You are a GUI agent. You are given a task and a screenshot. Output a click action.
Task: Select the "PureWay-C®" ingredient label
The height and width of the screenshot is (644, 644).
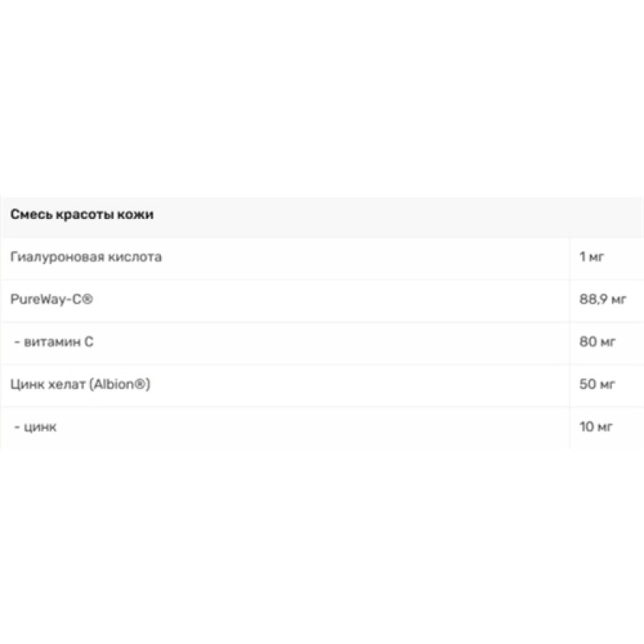[54, 299]
